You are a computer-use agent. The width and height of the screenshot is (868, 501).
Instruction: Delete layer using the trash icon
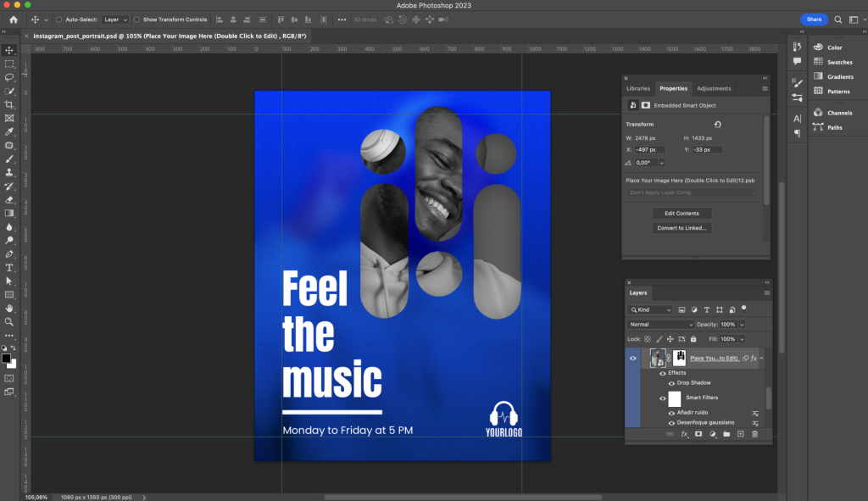click(754, 434)
